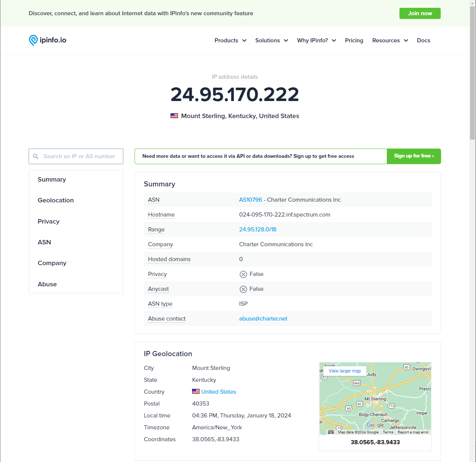Select Privacy in the sidebar
This screenshot has height=462, width=476.
49,221
